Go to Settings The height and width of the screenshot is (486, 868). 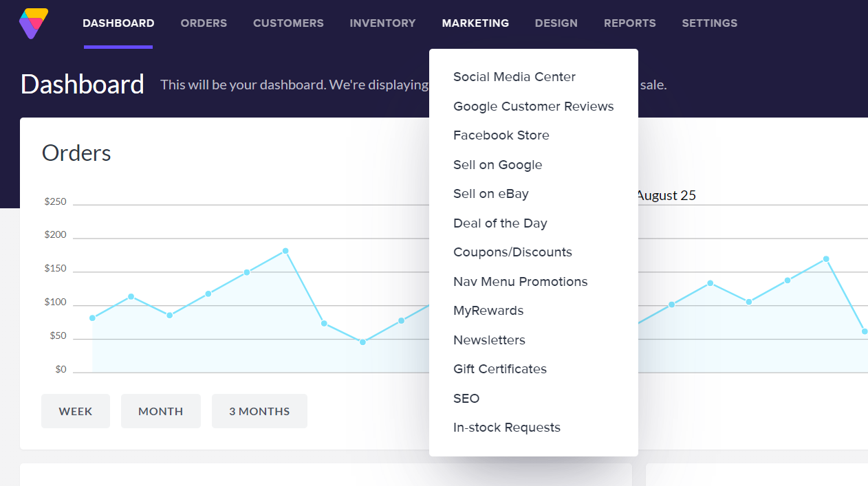pos(709,23)
